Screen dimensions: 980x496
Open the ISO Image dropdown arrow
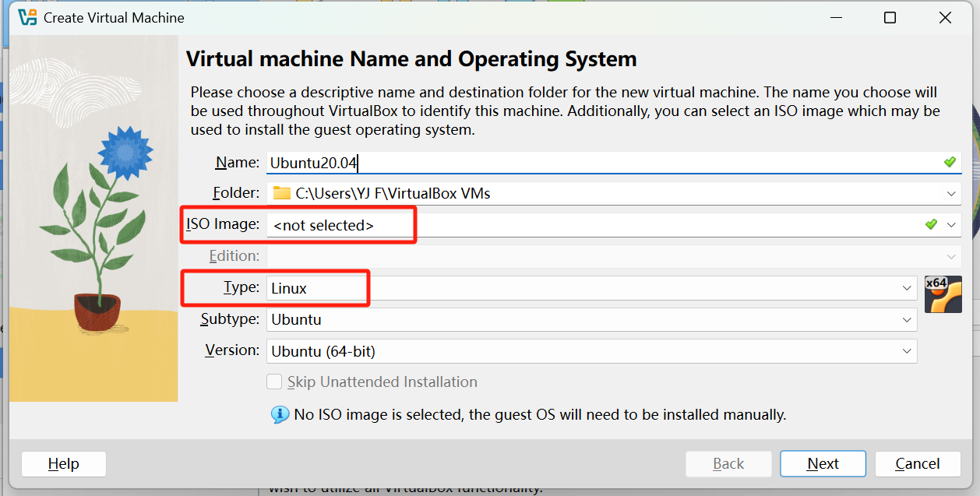click(951, 224)
